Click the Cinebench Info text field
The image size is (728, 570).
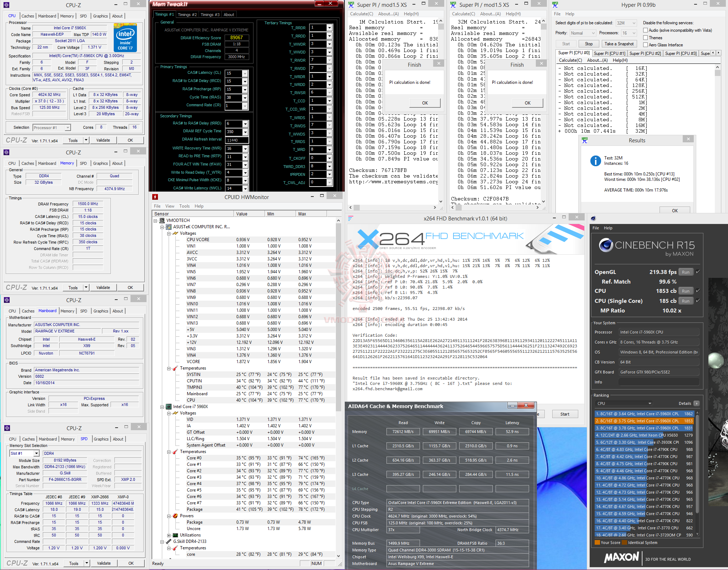coord(658,382)
